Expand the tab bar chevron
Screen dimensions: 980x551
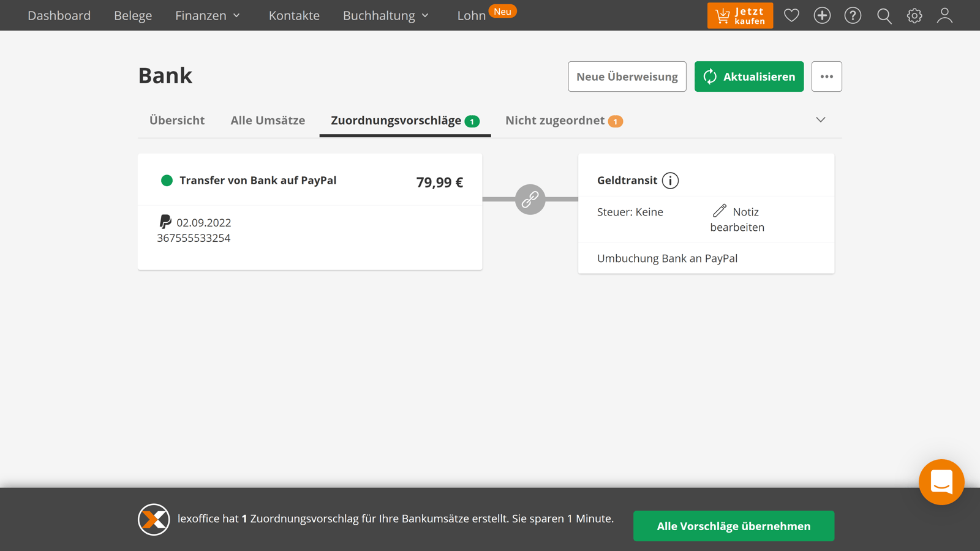[821, 120]
